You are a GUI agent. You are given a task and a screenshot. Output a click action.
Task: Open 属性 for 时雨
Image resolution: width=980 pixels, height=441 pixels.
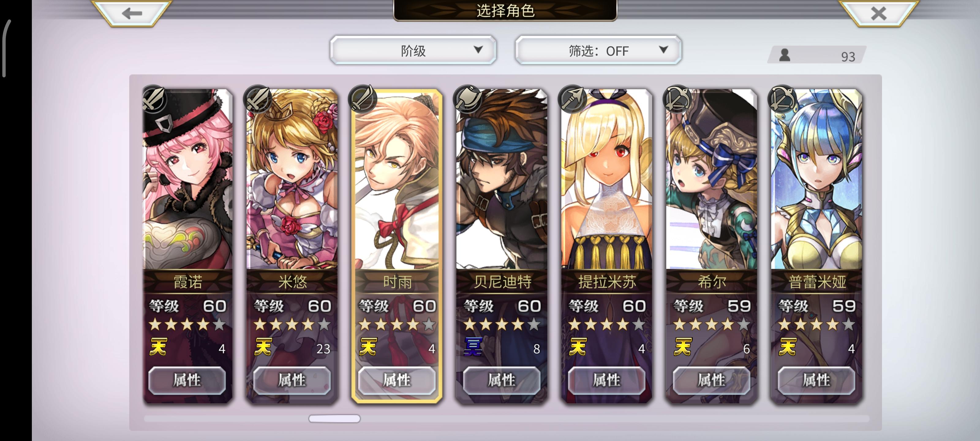pyautogui.click(x=397, y=380)
